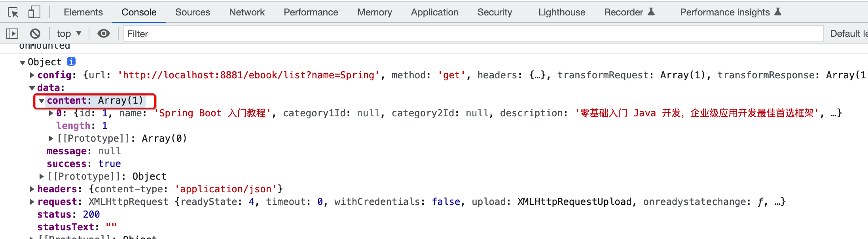This screenshot has width=868, height=239.
Task: Expand array item 0 Spring Boot entry
Action: coord(51,113)
